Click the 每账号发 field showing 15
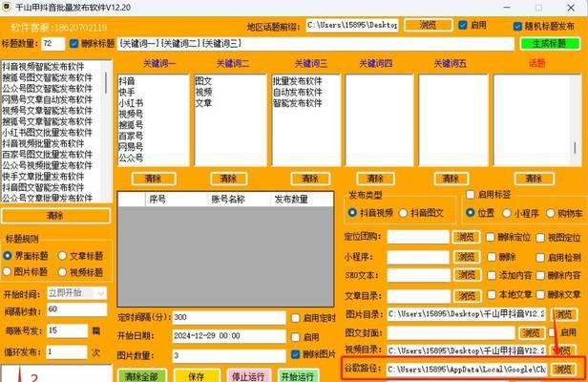Screen dimensions: 588x382 (67, 331)
